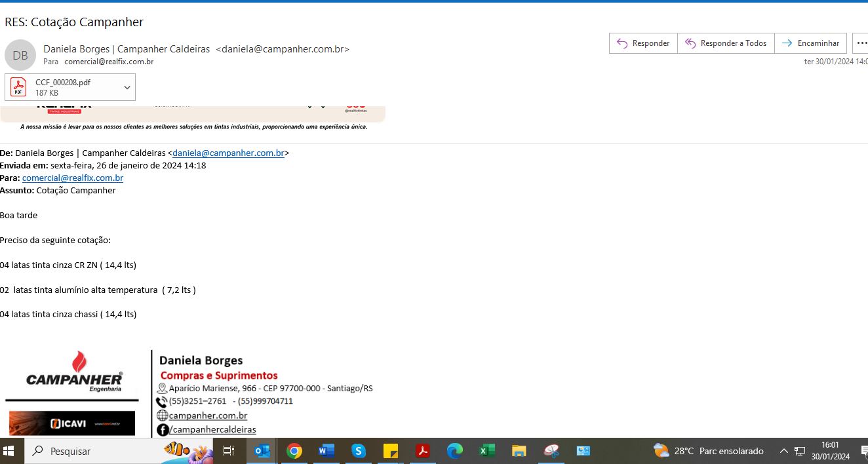The height and width of the screenshot is (464, 868).
Task: Open the more actions ellipsis menu
Action: (x=861, y=43)
